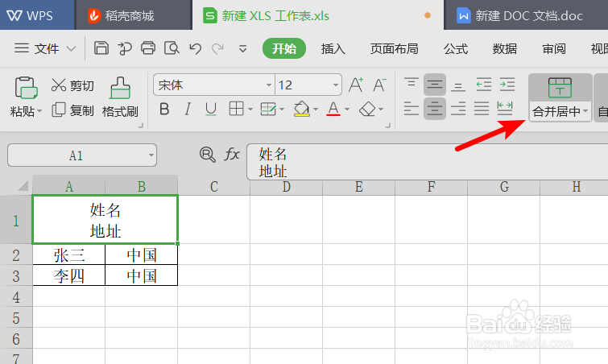Viewport: 608px width, 364px height.
Task: Toggle Bold formatting
Action: [x=164, y=110]
